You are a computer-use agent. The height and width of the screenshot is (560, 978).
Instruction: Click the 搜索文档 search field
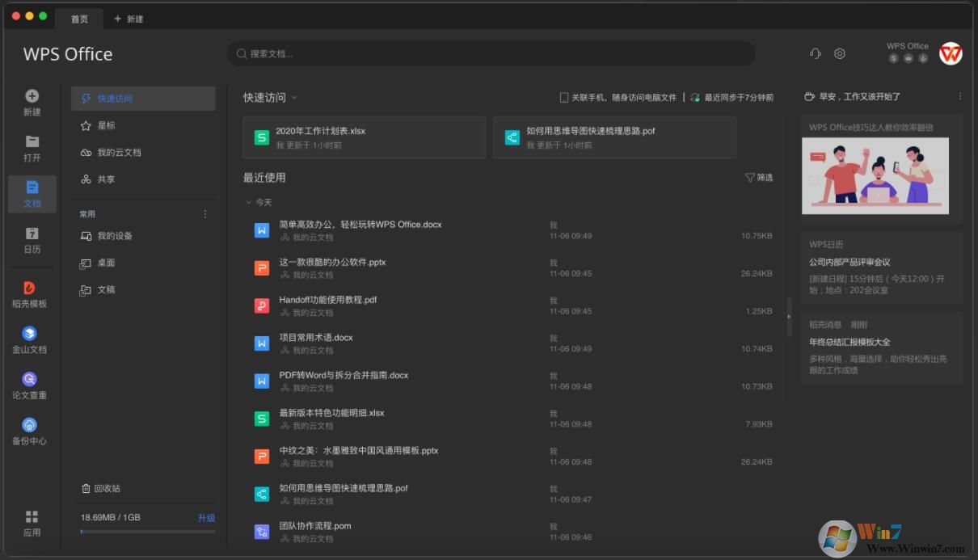[x=491, y=54]
